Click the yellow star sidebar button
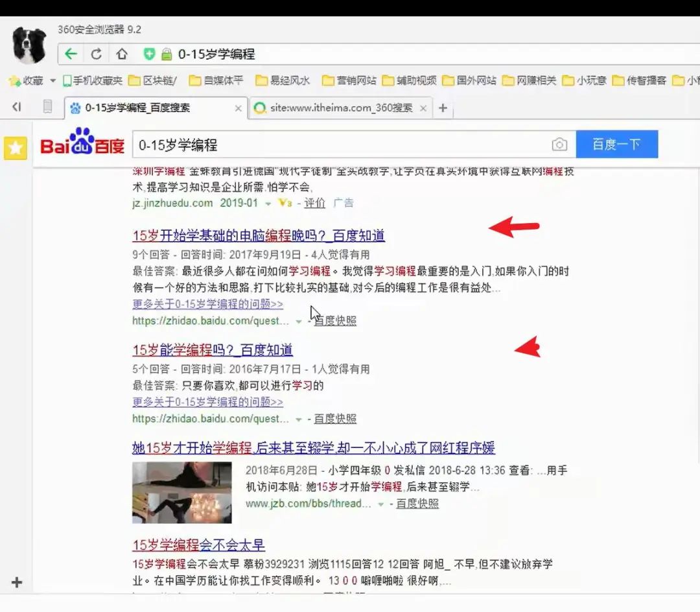The height and width of the screenshot is (612, 700). pos(16,148)
